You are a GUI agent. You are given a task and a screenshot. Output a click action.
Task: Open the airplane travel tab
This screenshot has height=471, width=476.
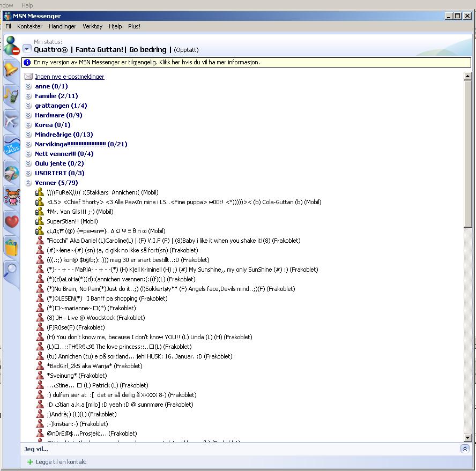[12, 120]
